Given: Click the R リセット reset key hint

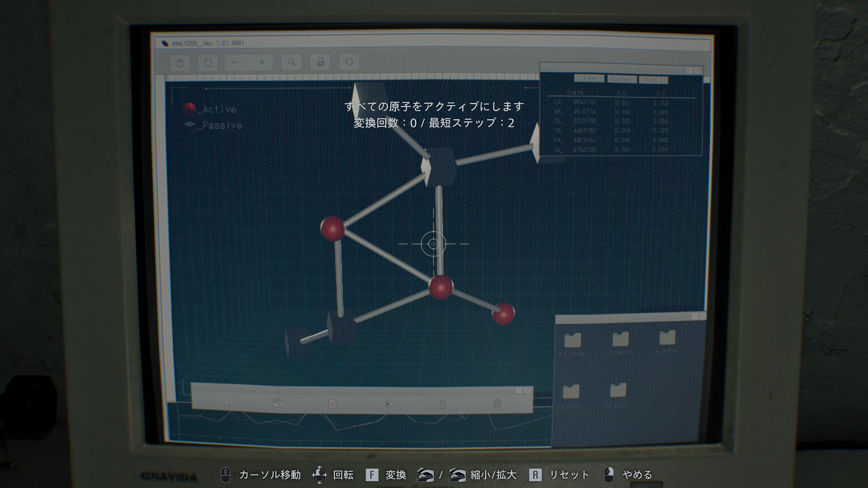Looking at the screenshot, I should point(559,475).
